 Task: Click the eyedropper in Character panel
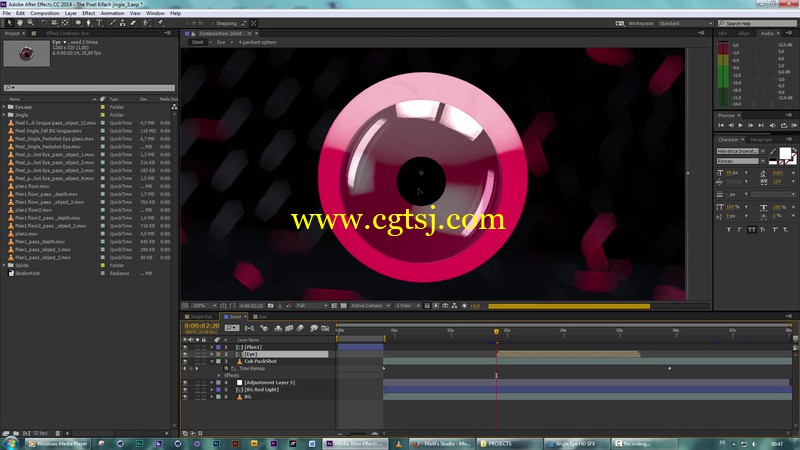772,152
